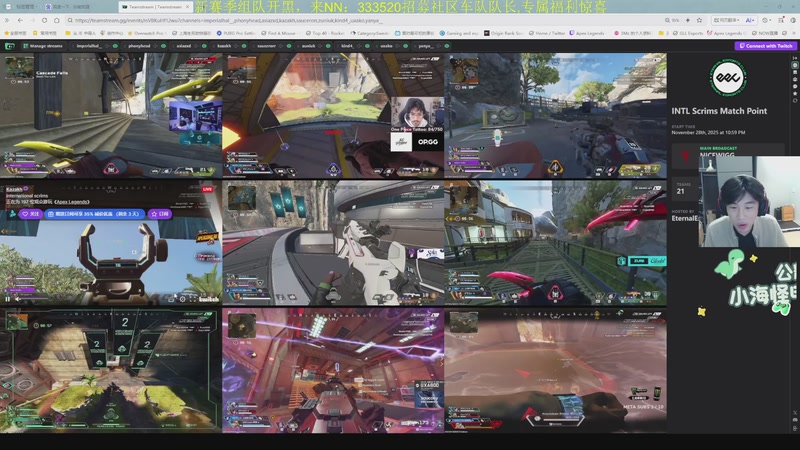Toggle the phonyhead stream green switch

coord(163,46)
